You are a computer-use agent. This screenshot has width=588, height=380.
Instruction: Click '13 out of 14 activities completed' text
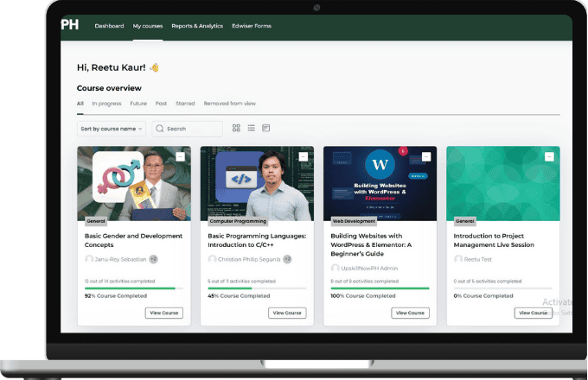(x=119, y=282)
